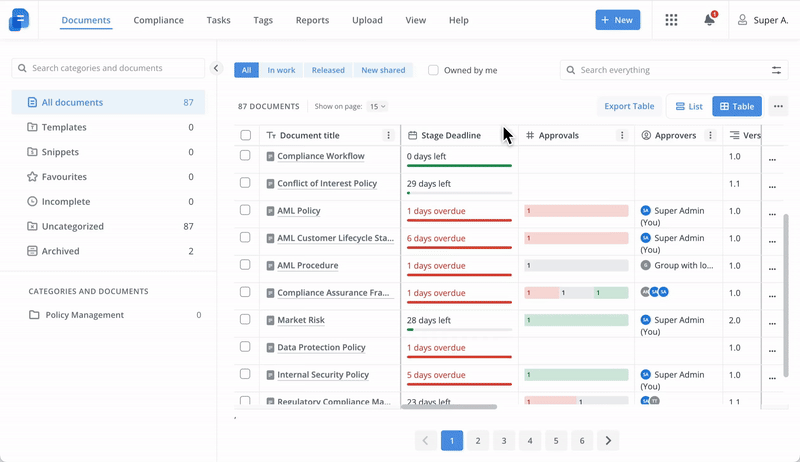800x462 pixels.
Task: Open the Compliance menu tab
Action: point(158,20)
